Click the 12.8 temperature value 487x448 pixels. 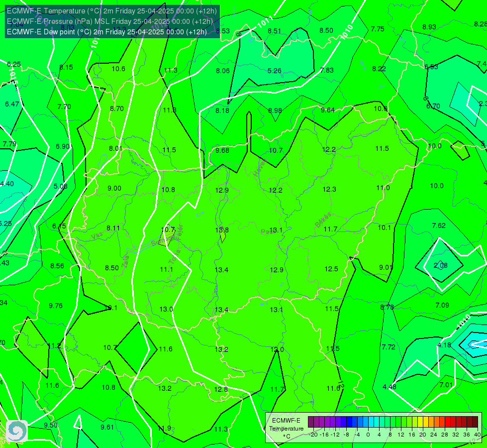coord(221,389)
